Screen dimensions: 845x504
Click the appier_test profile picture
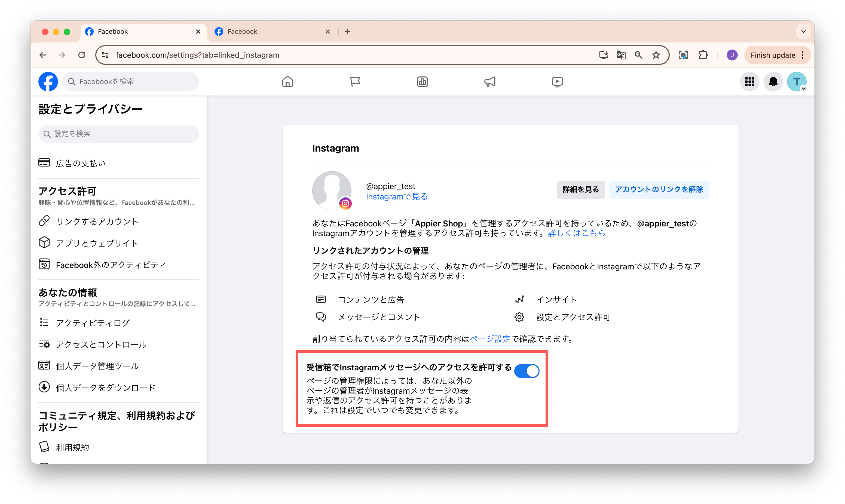pos(332,190)
